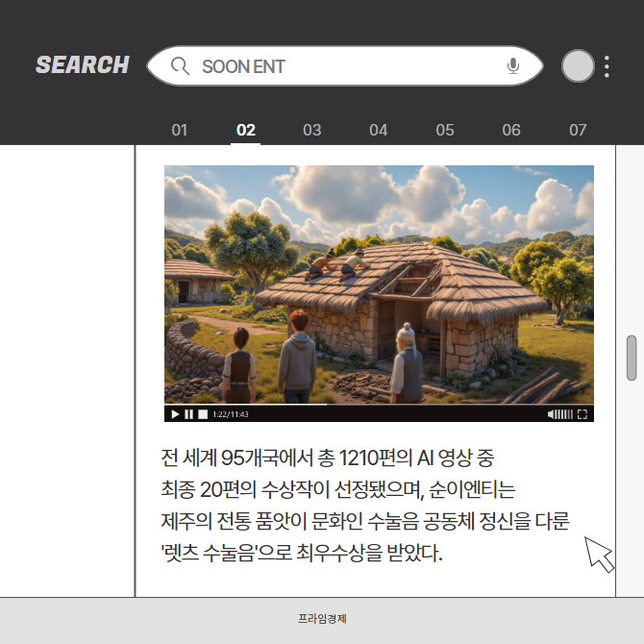Screen dimensions: 644x644
Task: Go to tab 01
Action: pos(180,130)
